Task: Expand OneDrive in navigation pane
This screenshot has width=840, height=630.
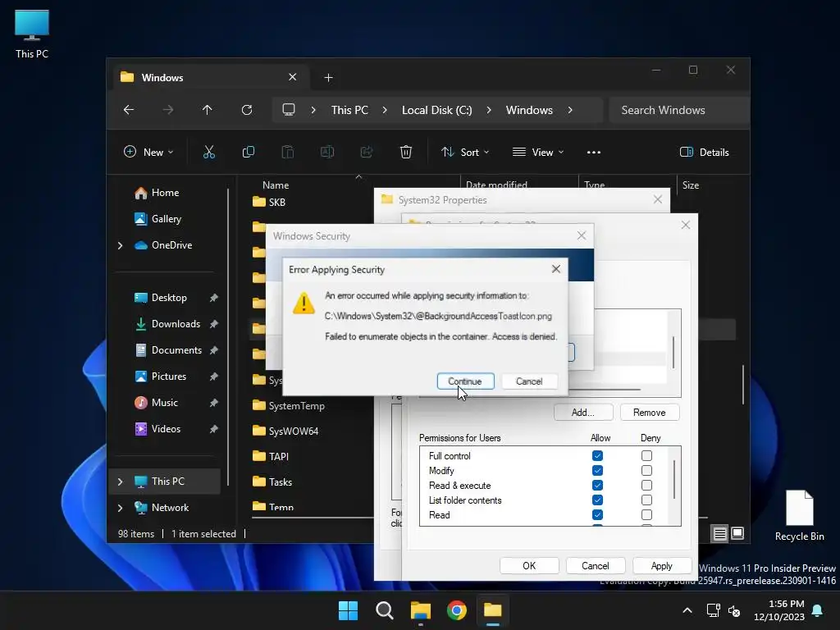Action: coord(120,245)
